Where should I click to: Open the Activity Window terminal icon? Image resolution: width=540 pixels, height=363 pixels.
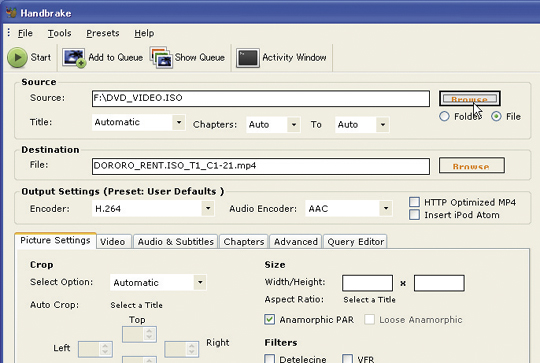point(248,58)
